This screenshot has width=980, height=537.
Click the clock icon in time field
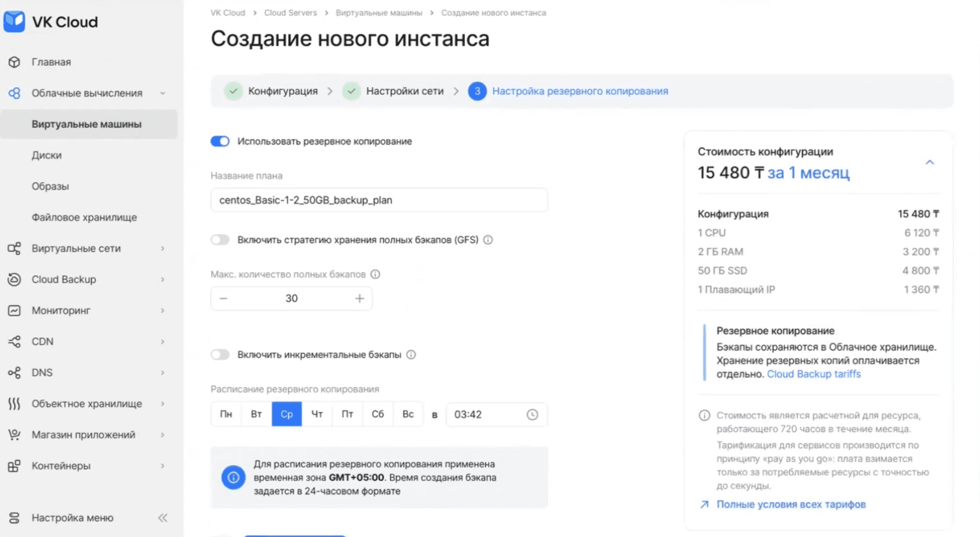pos(533,414)
